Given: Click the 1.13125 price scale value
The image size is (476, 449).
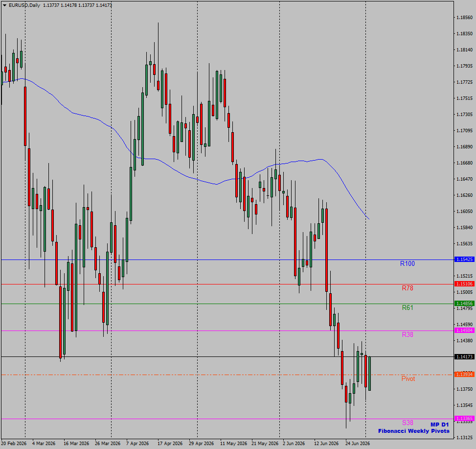Looking at the screenshot, I should (x=464, y=437).
